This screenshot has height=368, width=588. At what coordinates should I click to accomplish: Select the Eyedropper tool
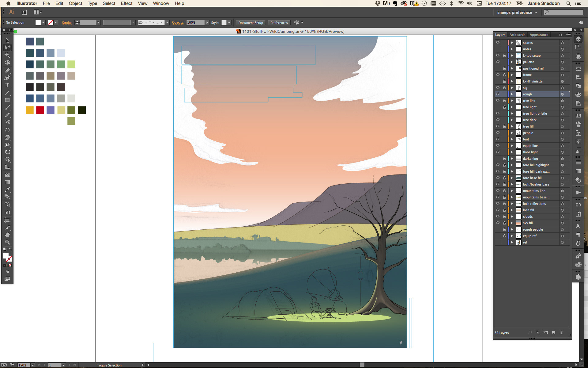coord(7,190)
